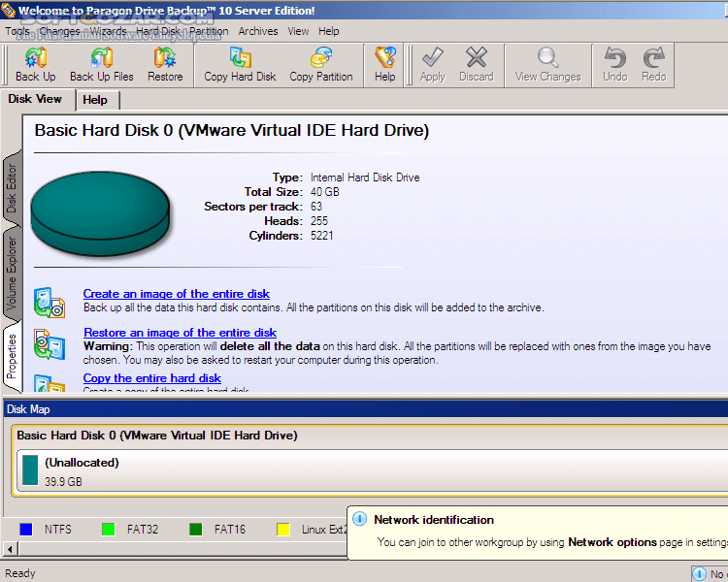This screenshot has height=582, width=728.
Task: Open the Disk Editor side tab
Action: 11,188
